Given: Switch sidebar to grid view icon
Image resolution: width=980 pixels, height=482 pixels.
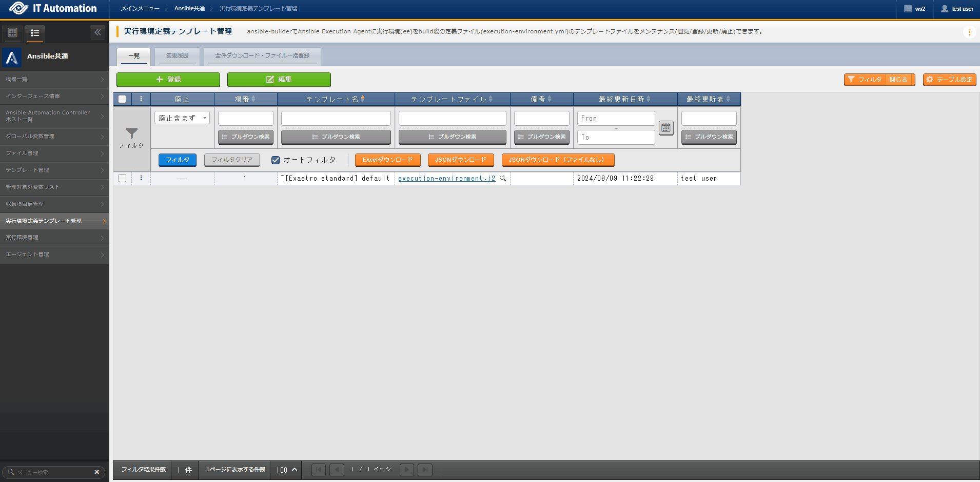Looking at the screenshot, I should (13, 33).
